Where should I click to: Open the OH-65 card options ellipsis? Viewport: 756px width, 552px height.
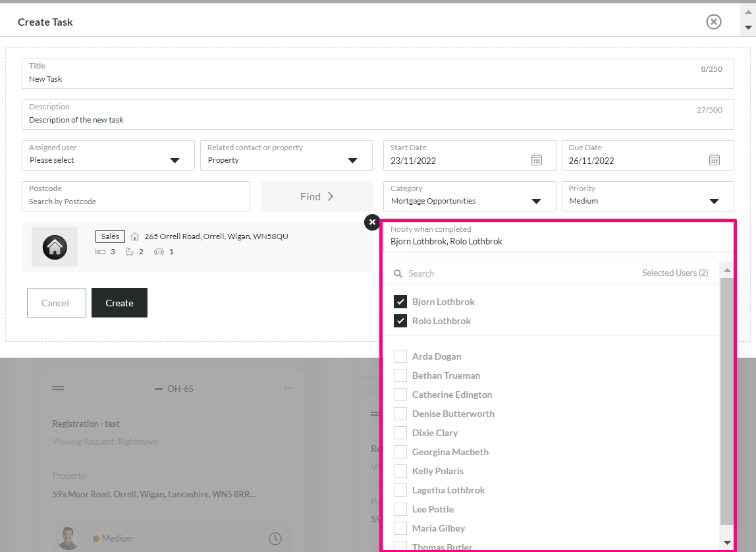[x=288, y=388]
